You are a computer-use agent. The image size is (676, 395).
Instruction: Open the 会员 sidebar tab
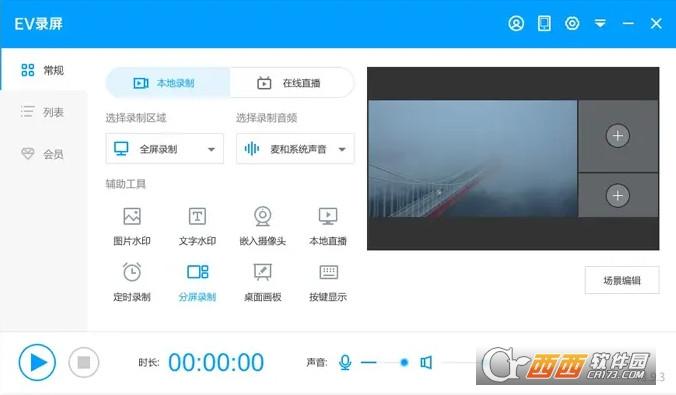tap(43, 154)
